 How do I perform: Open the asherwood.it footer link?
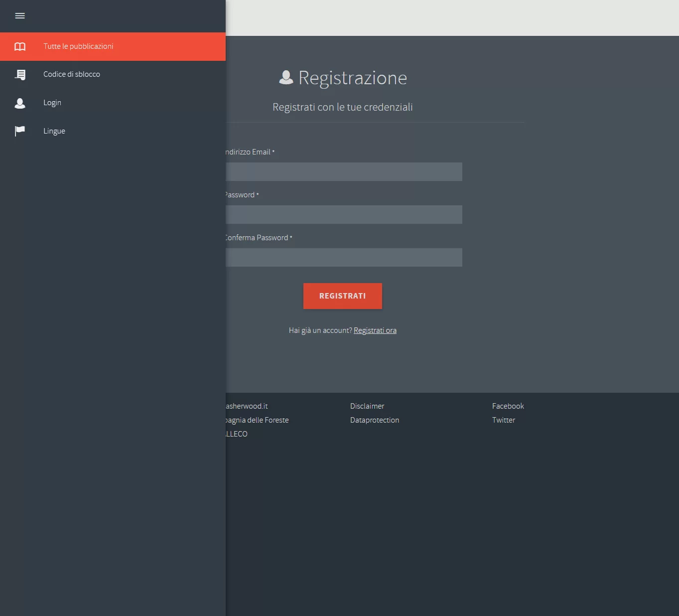click(x=247, y=406)
